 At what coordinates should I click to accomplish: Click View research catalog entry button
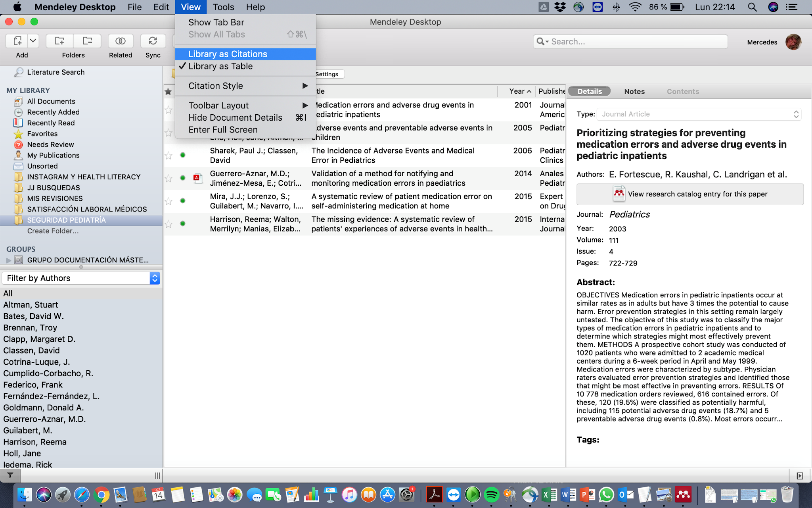point(690,194)
